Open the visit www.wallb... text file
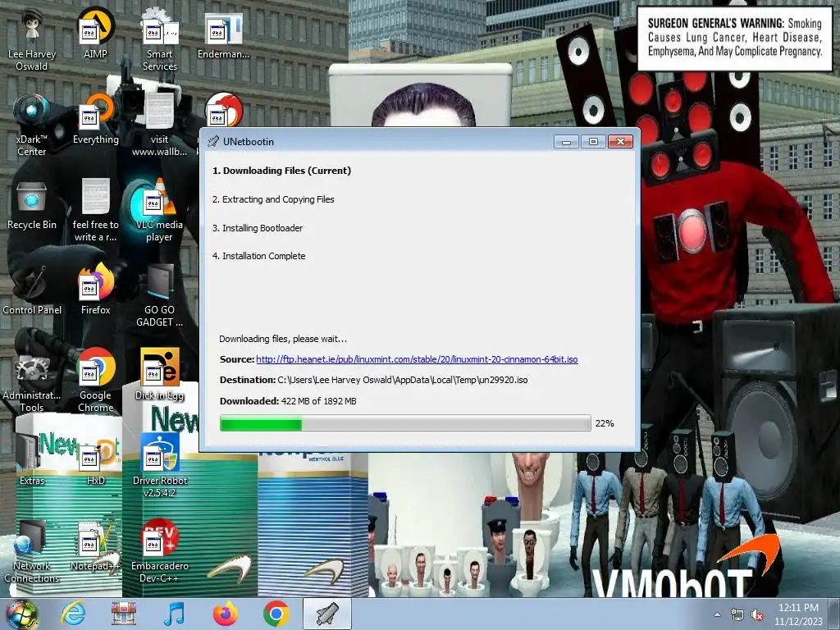 pos(160,126)
